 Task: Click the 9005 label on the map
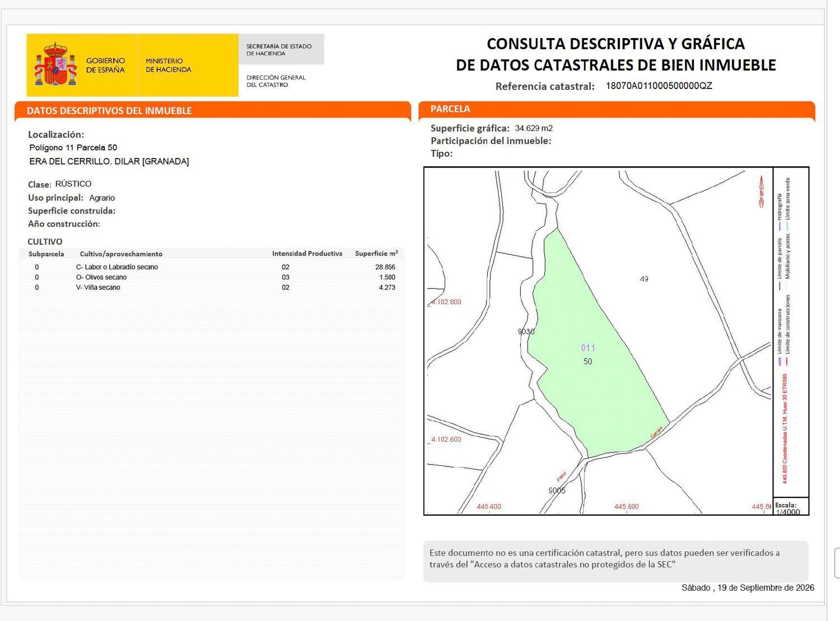[557, 491]
